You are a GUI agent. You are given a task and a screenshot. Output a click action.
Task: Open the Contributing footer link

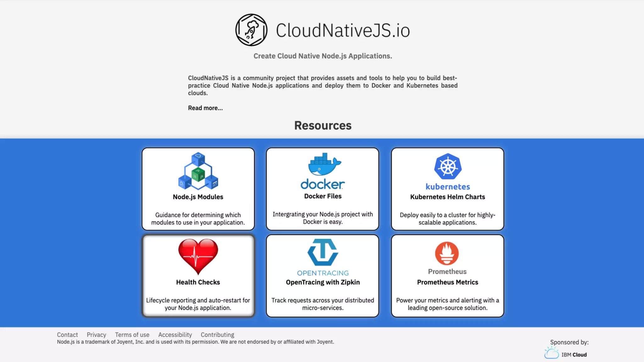click(x=217, y=335)
